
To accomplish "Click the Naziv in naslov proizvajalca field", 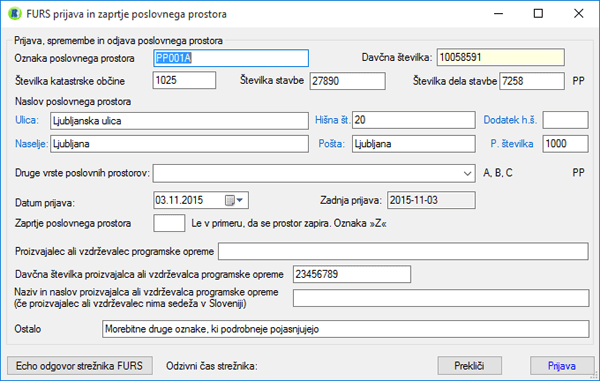I will tap(441, 298).
